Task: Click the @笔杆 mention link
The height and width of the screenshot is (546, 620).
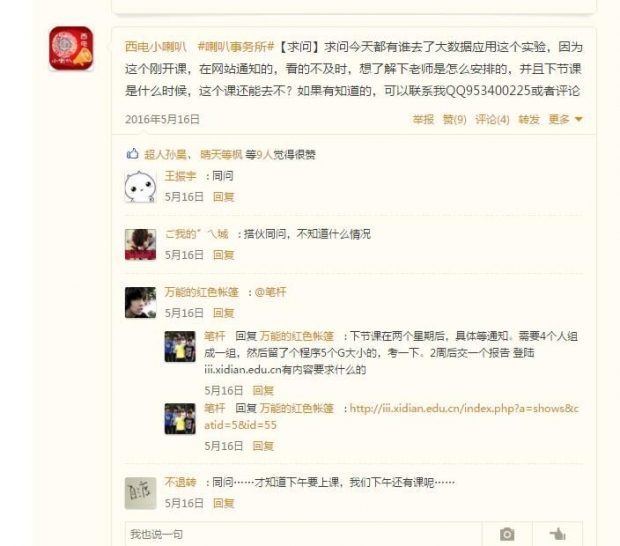Action: (x=270, y=292)
